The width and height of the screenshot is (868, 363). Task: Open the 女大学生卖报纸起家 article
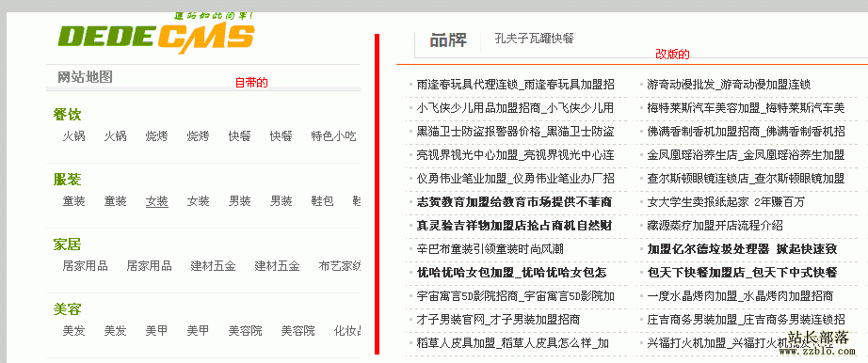[726, 202]
